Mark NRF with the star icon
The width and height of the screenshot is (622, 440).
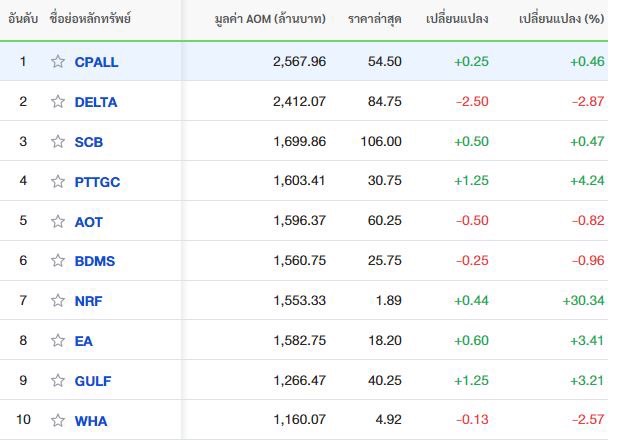[x=58, y=300]
